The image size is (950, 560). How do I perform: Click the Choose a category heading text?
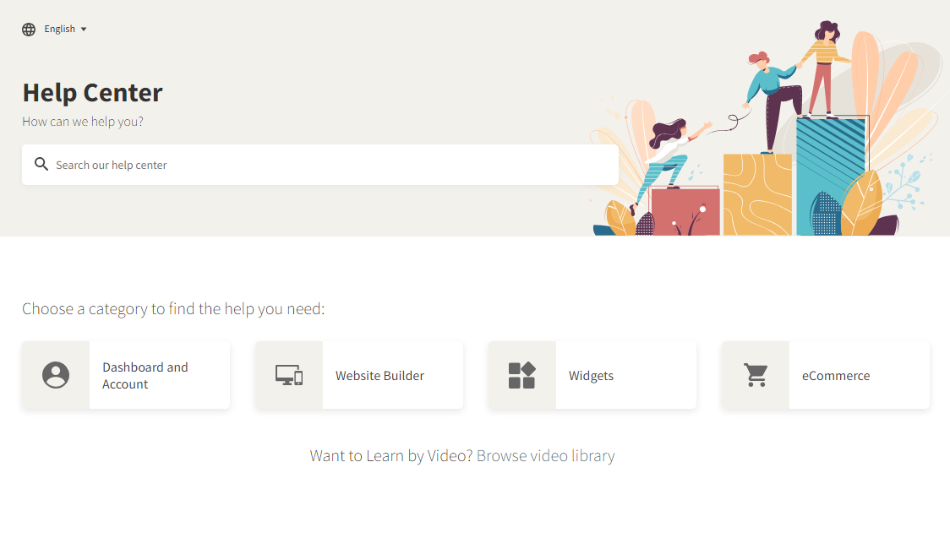[173, 309]
